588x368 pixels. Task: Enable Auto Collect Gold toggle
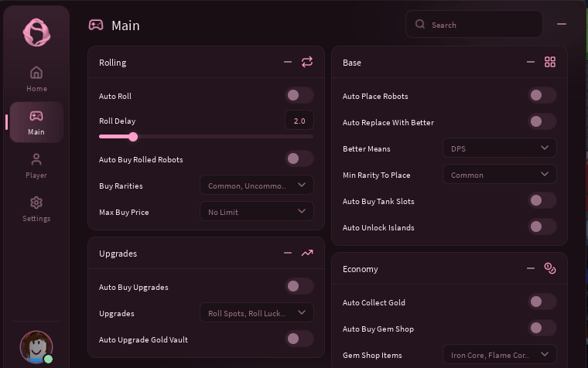tap(542, 302)
